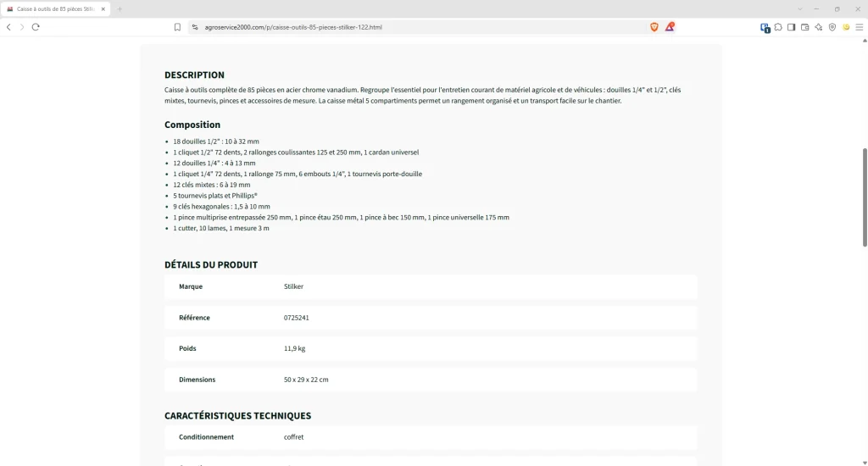Screen dimensions: 868x466
Task: Click the pince multiprise list item
Action: click(341, 217)
